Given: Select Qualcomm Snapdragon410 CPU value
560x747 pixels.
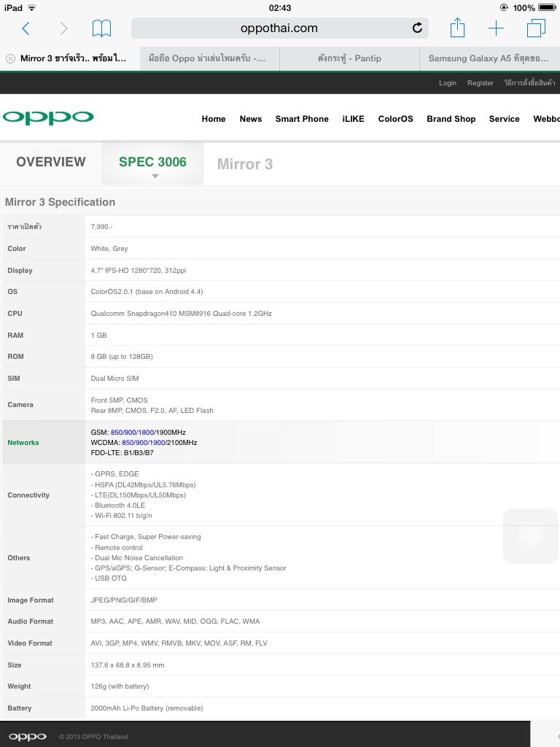Looking at the screenshot, I should [181, 314].
